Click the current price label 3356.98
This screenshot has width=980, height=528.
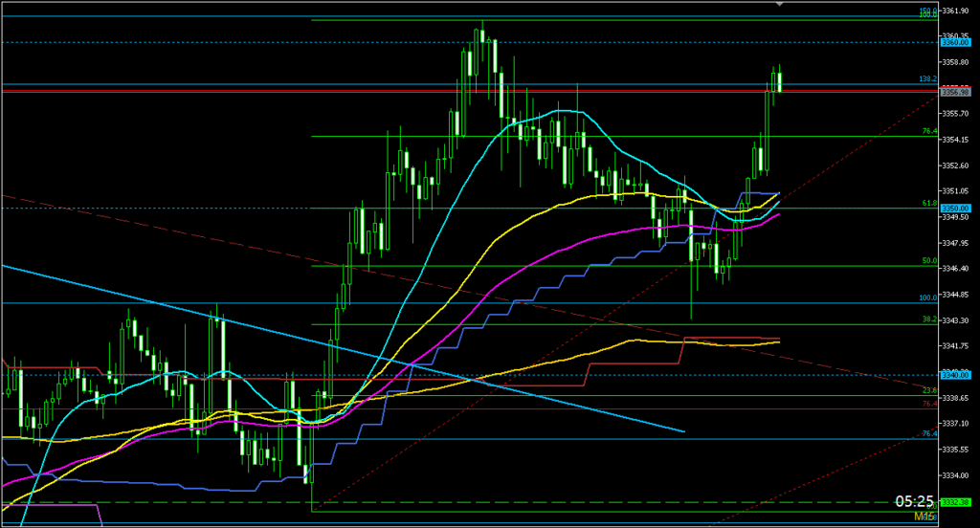956,92
